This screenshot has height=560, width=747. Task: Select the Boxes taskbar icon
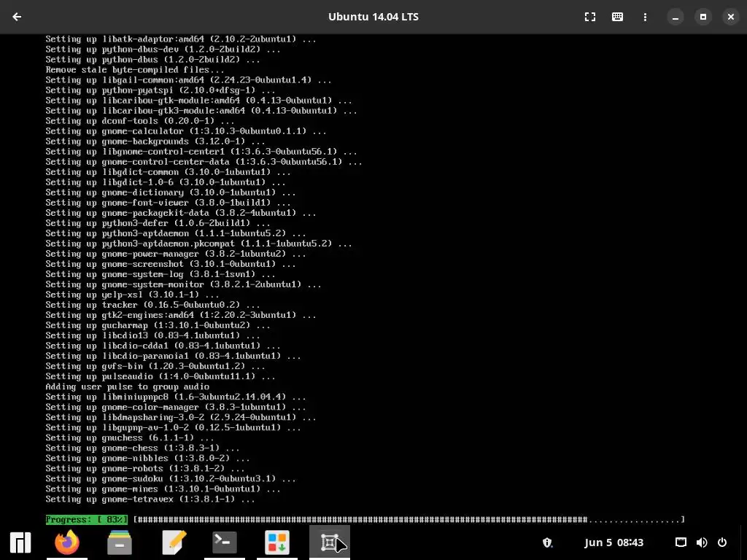coord(330,542)
